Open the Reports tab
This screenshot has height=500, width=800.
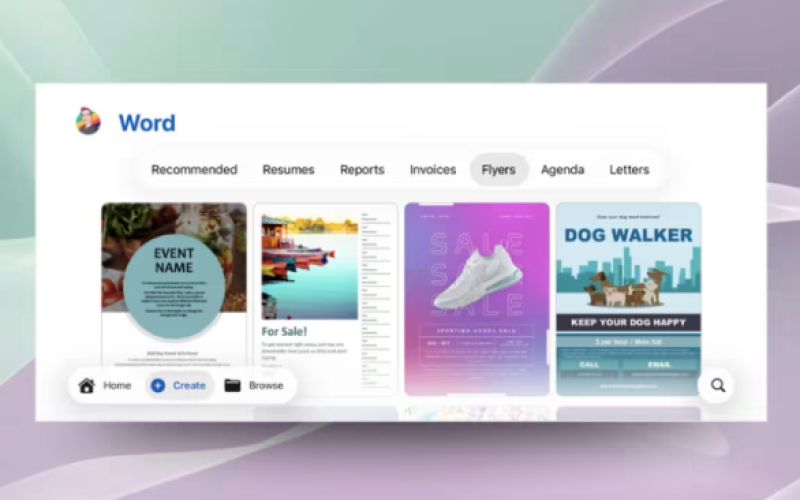click(362, 169)
